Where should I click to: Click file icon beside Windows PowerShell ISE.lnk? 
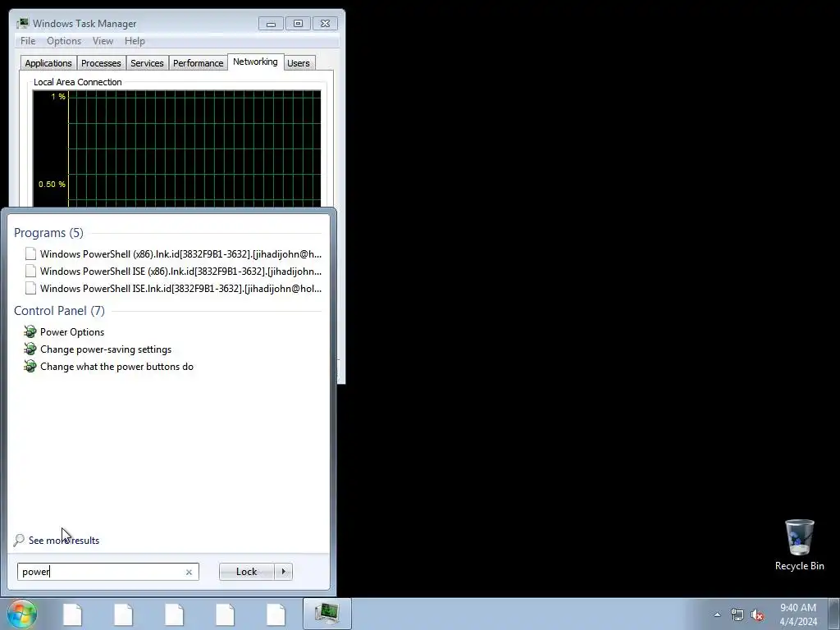30,288
